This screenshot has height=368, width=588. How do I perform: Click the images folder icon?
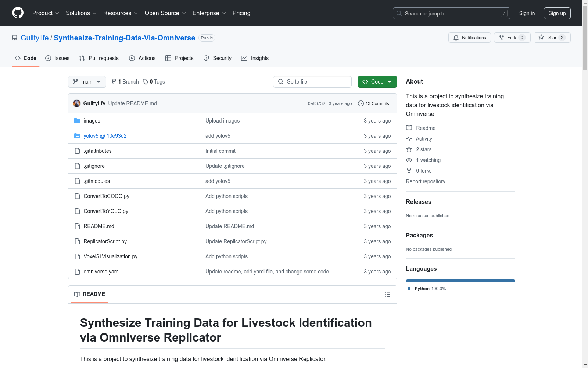point(77,121)
